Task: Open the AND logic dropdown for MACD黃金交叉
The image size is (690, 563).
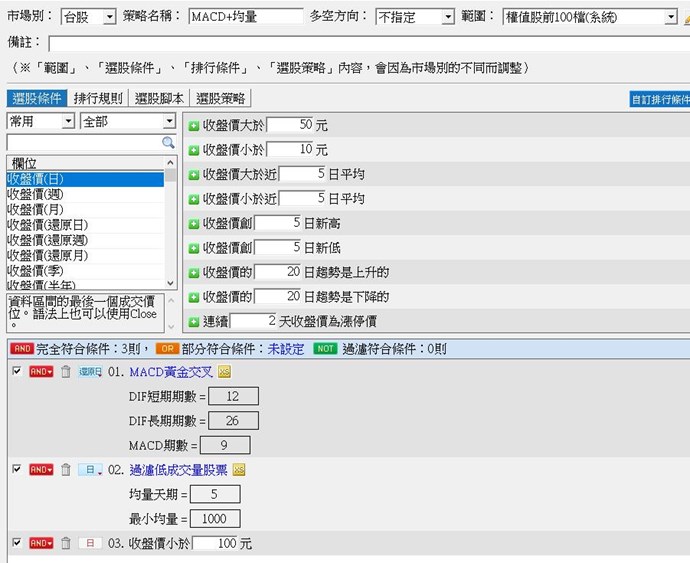Action: click(41, 372)
